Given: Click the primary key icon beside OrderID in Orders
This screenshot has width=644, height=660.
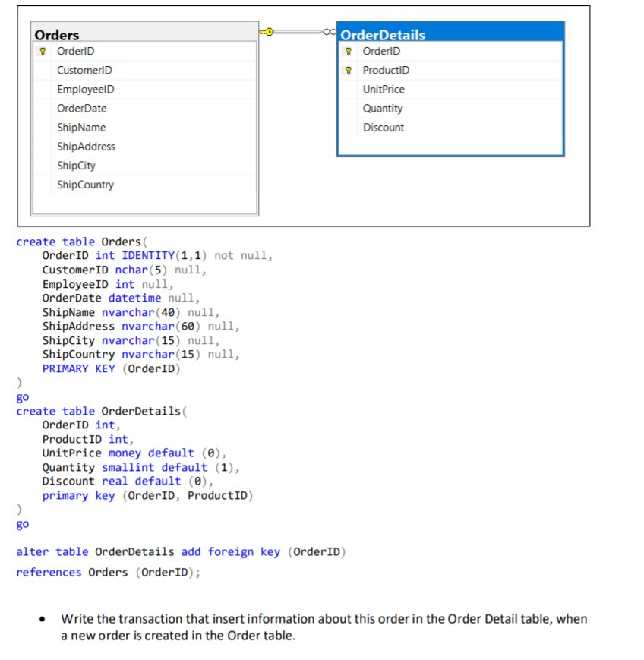Looking at the screenshot, I should click(43, 51).
